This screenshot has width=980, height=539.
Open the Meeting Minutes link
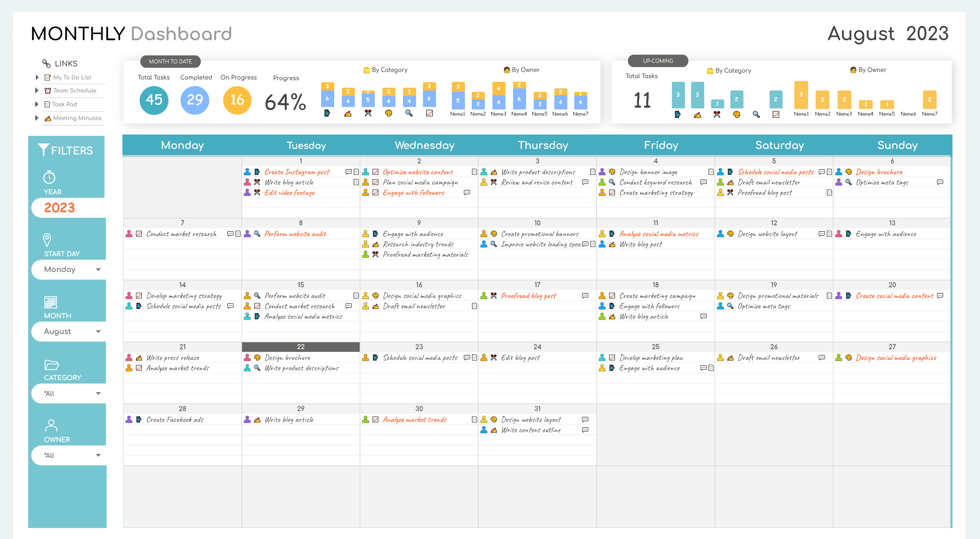point(77,118)
